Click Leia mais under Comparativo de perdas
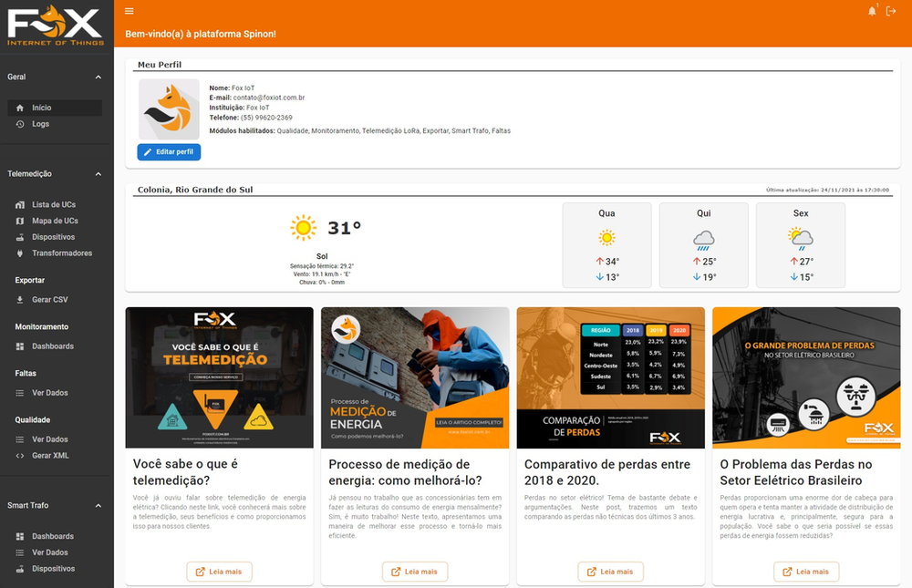Screen dimensions: 912x588 [610, 572]
